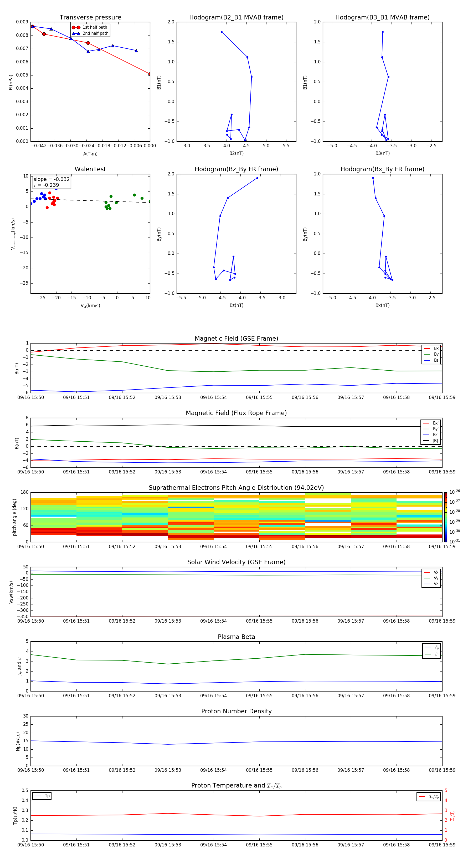This screenshot has width=473, height=868.
Task: Select the |B| entry in Flux Rope legend
Action: pos(431,441)
